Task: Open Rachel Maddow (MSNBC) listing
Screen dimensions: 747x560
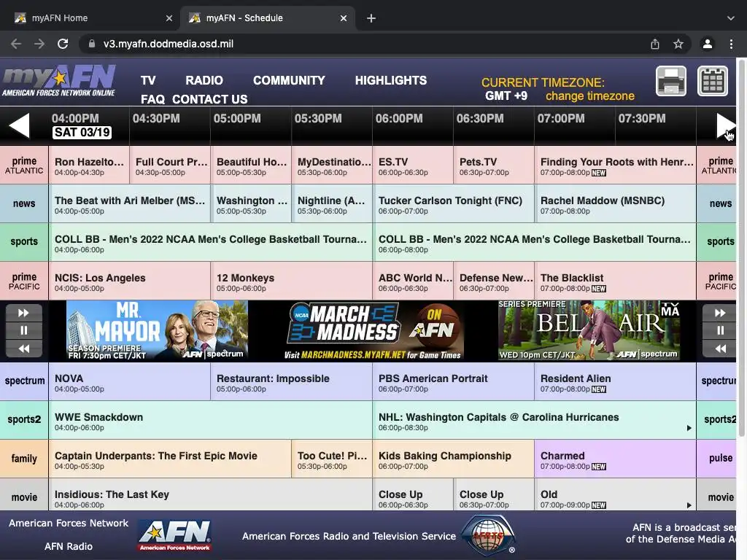Action: click(615, 204)
